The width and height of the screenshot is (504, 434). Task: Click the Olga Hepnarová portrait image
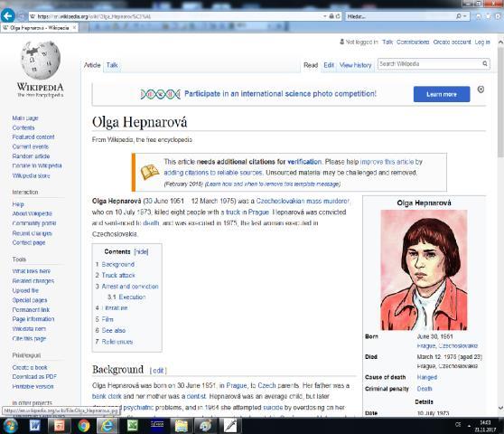(424, 270)
